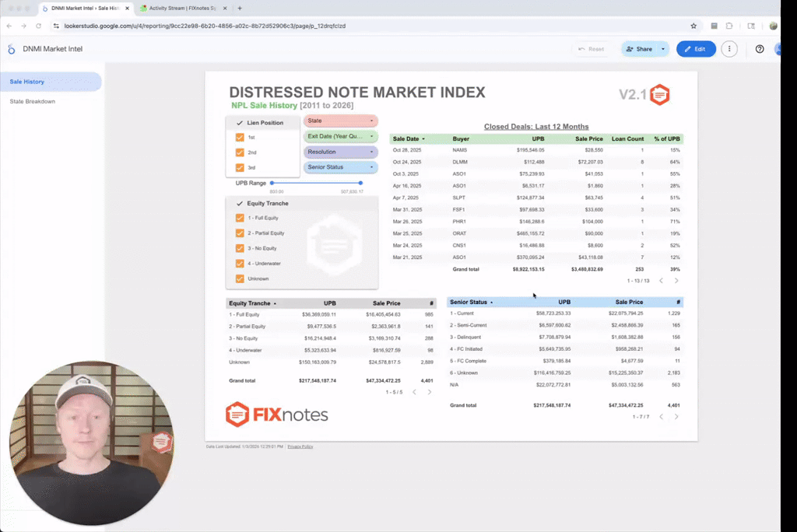Open the Exit Date (Year Qu... dropdown

pos(341,136)
